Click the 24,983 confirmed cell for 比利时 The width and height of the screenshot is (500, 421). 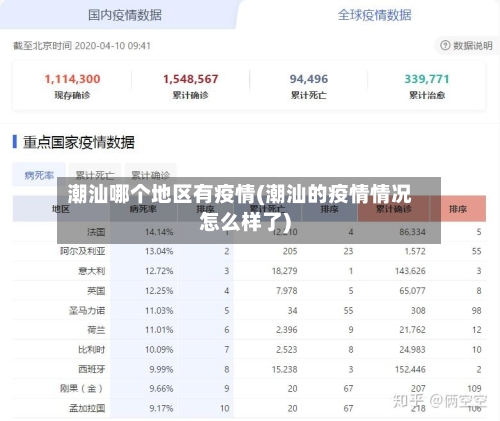(x=412, y=349)
